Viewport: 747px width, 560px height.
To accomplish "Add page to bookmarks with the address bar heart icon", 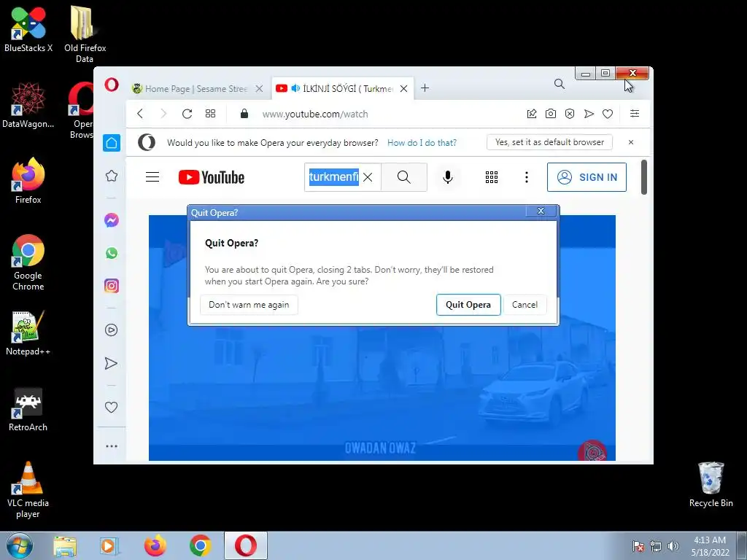I will pos(608,114).
